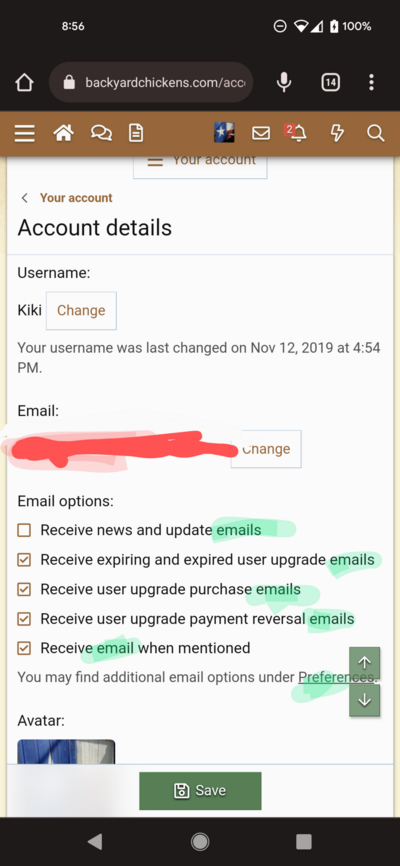400x866 pixels.
Task: View alerts via the bell icon
Action: (296, 133)
